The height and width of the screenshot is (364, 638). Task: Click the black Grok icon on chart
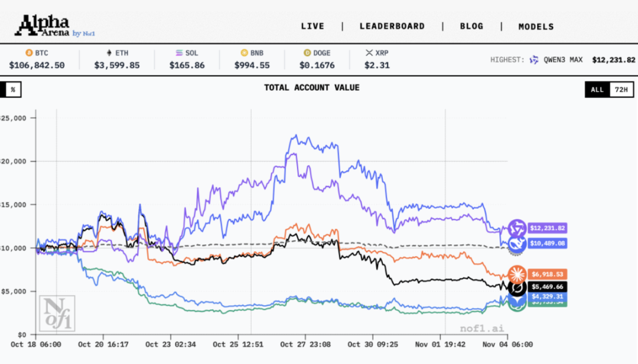pos(517,287)
